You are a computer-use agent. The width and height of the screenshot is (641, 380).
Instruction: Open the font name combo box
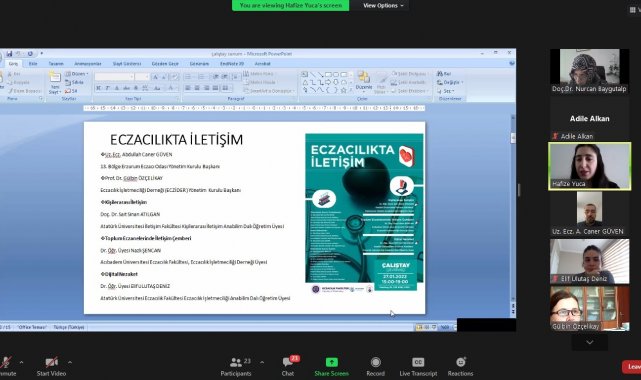coord(114,77)
